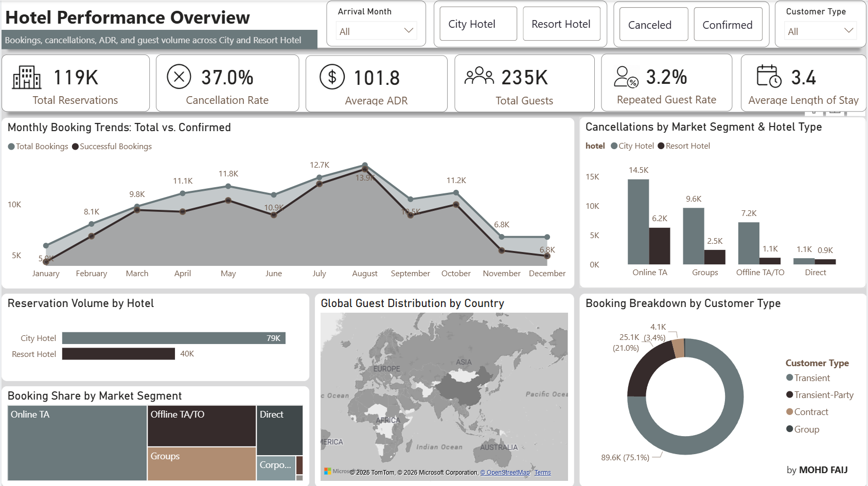Click the '37.0%' cancellation rate value
This screenshot has height=486, width=868.
(227, 78)
